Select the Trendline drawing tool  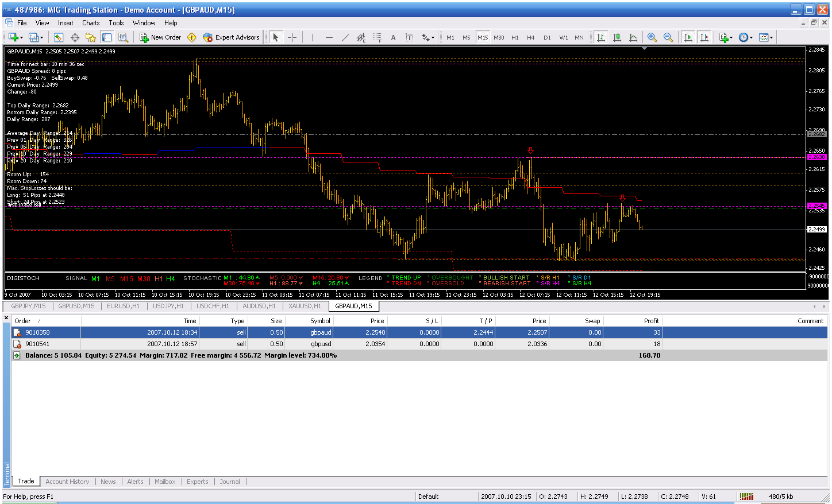pos(345,37)
